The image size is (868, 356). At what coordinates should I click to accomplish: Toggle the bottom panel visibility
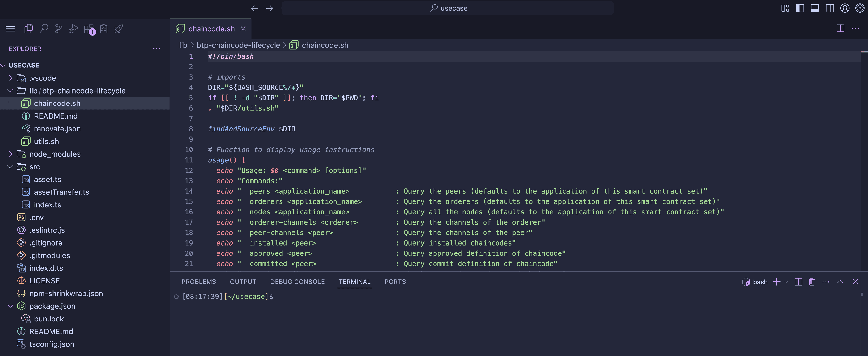pyautogui.click(x=815, y=8)
